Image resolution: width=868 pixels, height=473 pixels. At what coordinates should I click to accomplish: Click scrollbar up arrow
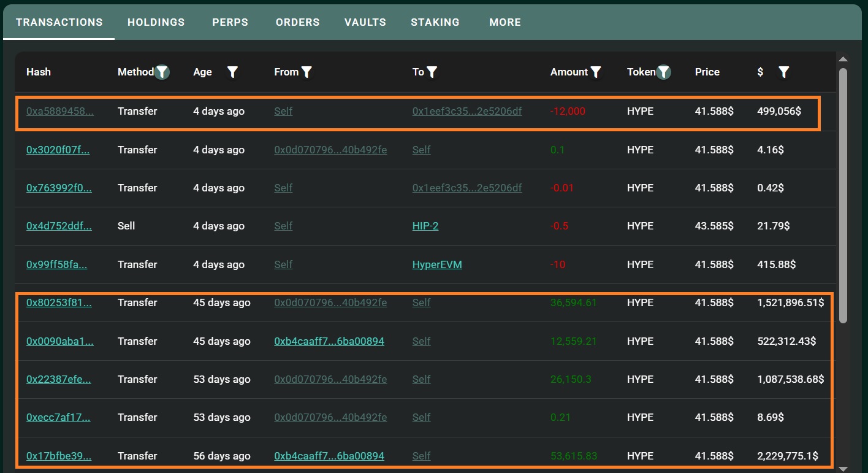(x=843, y=60)
